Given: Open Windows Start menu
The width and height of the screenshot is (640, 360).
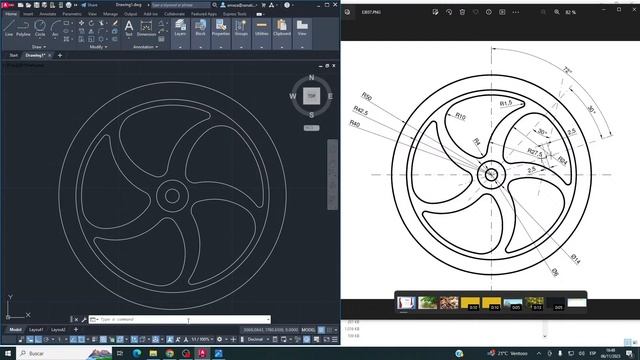Looking at the screenshot, I should (x=8, y=353).
